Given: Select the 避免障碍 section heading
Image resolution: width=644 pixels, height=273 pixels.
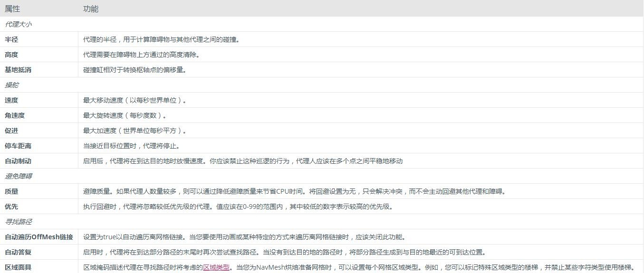Looking at the screenshot, I should coord(18,176).
